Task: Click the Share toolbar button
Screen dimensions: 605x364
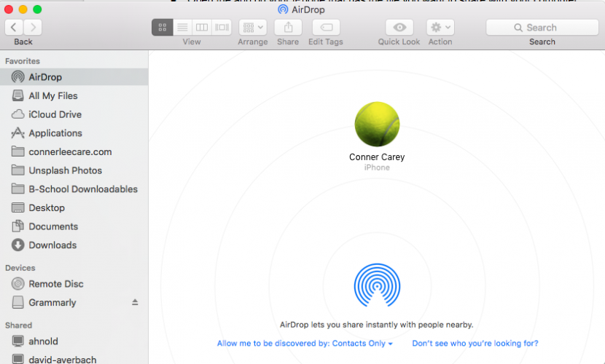Action: 288,28
